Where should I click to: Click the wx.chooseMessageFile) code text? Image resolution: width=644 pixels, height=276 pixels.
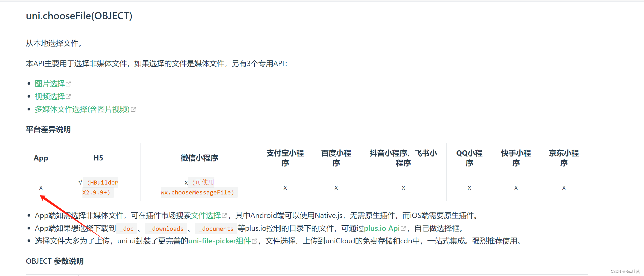(x=198, y=192)
